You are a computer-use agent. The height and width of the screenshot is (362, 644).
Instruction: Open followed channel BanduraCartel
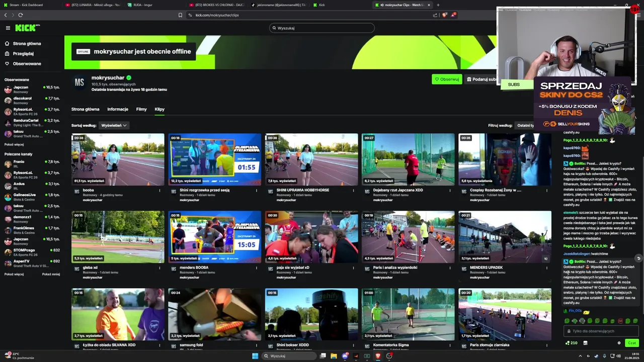(x=32, y=123)
